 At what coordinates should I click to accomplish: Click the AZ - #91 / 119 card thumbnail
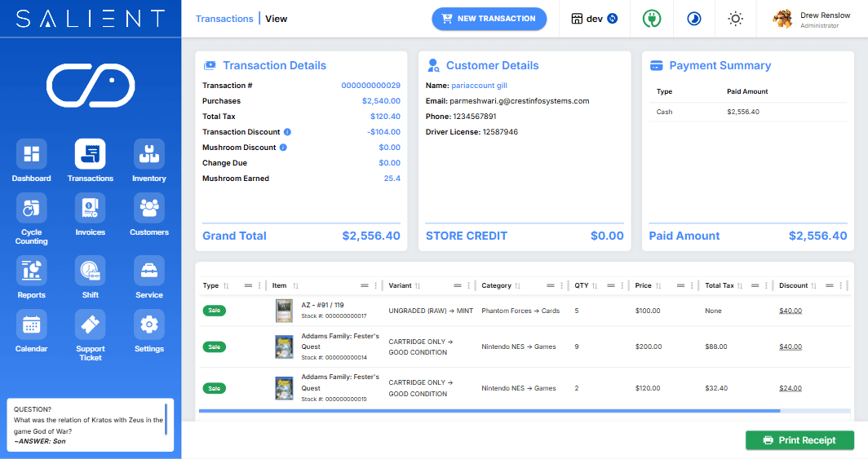pyautogui.click(x=284, y=311)
